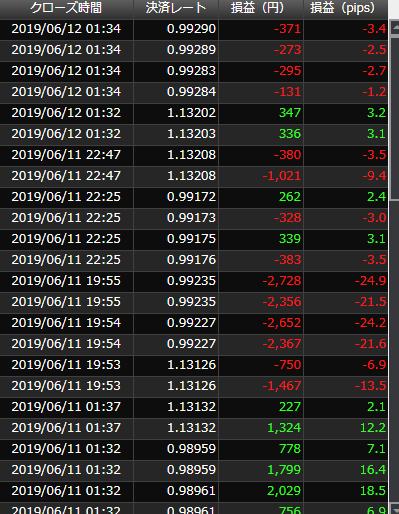The height and width of the screenshot is (514, 399).
Task: Click the loss value -383 yen
Action: 287,260
